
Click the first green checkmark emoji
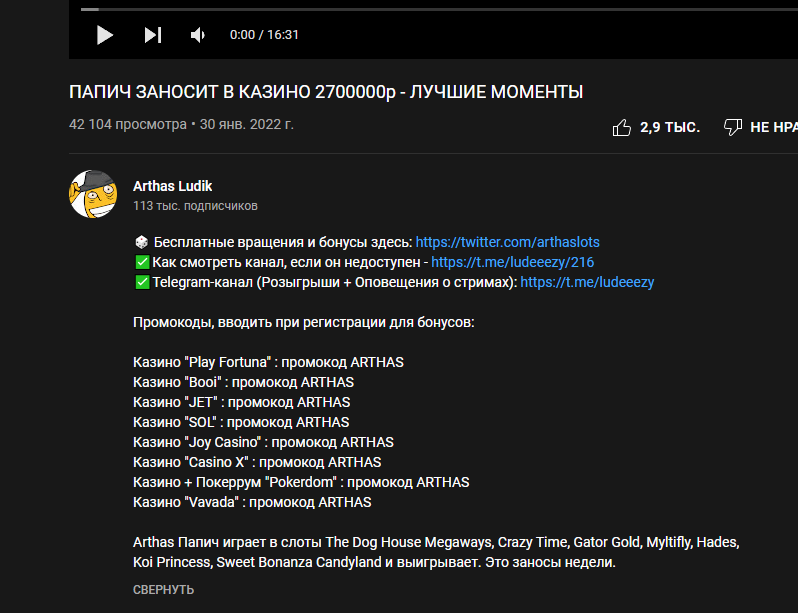[x=141, y=262]
